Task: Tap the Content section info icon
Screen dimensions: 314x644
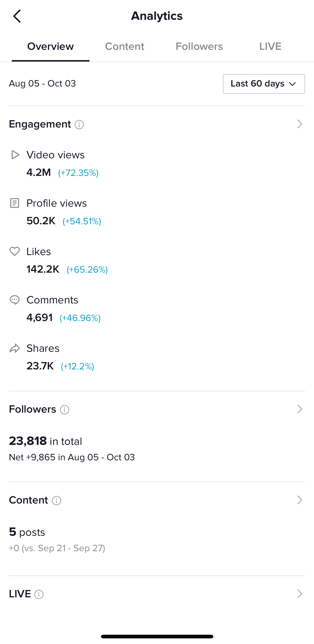Action: click(56, 501)
